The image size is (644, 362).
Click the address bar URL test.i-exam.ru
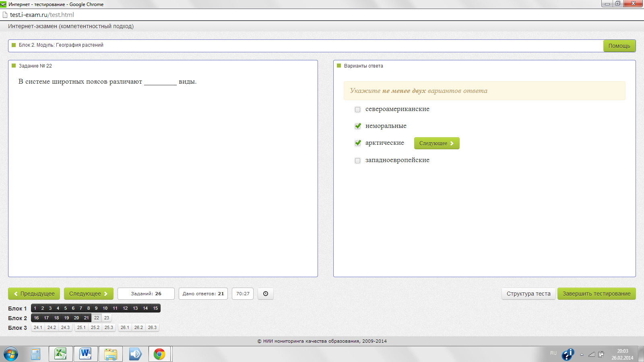[x=42, y=15]
